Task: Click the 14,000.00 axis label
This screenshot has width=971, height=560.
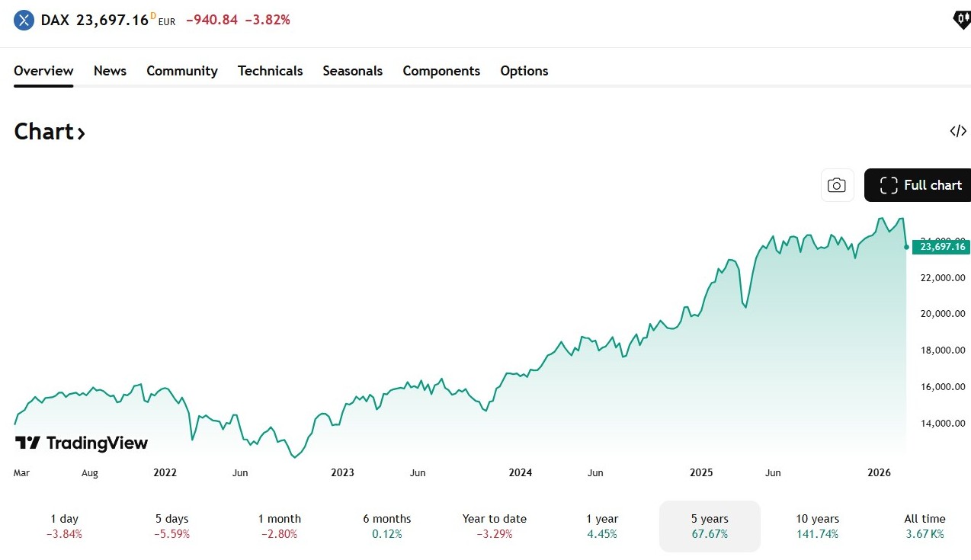Action: pyautogui.click(x=943, y=424)
